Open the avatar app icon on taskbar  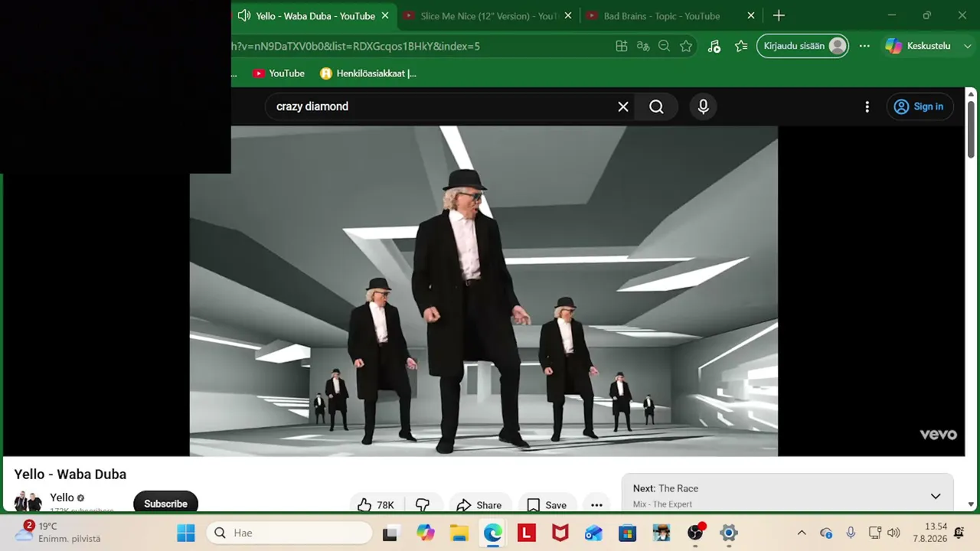661,533
